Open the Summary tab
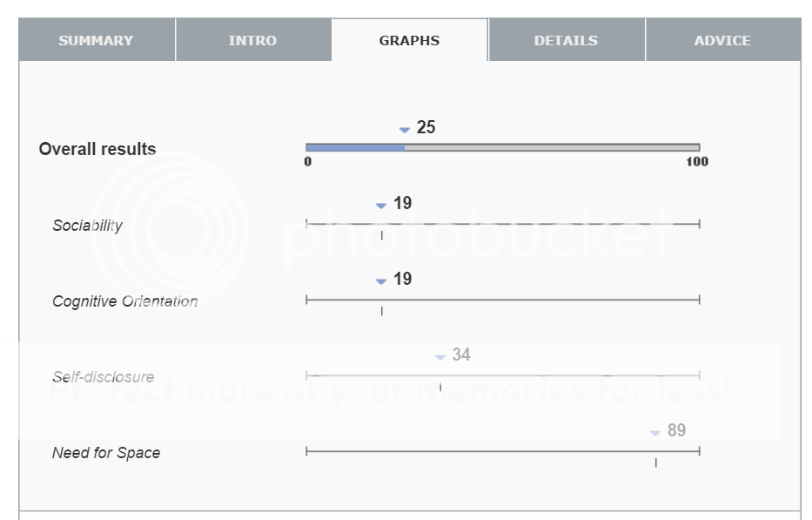The image size is (812, 520). 96,40
